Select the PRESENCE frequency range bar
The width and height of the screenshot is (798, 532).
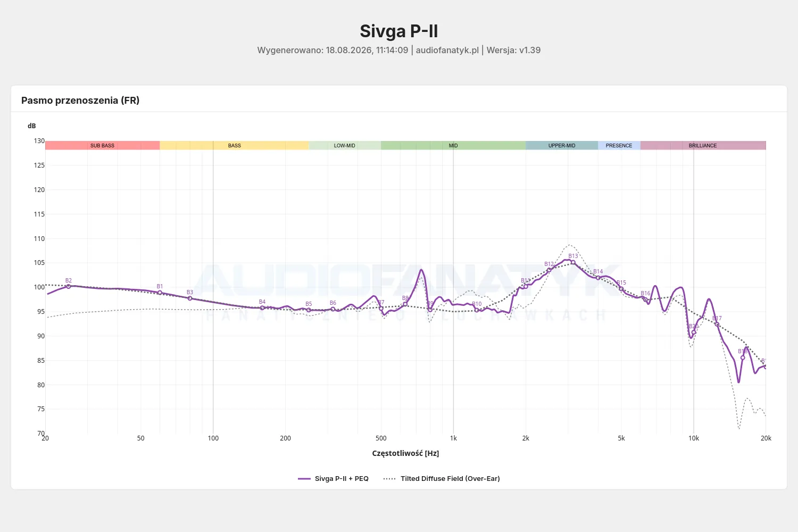click(x=619, y=145)
